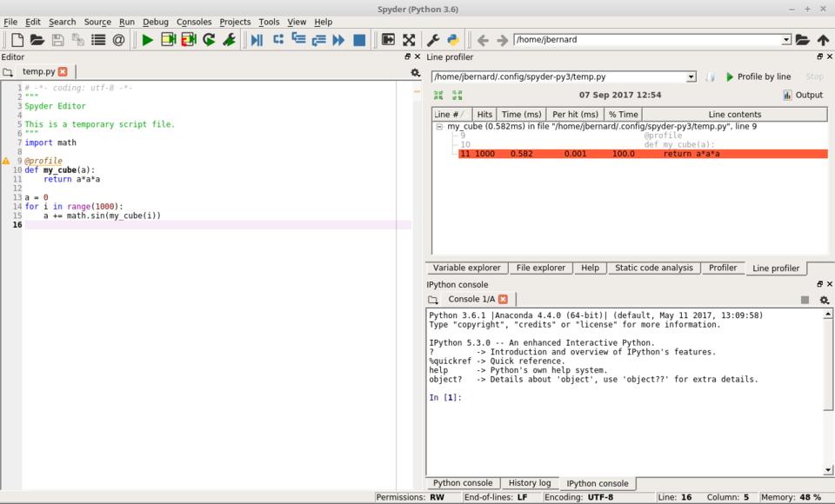Create a new file from the toolbar
Viewport: 835px width, 504px height.
tap(17, 40)
